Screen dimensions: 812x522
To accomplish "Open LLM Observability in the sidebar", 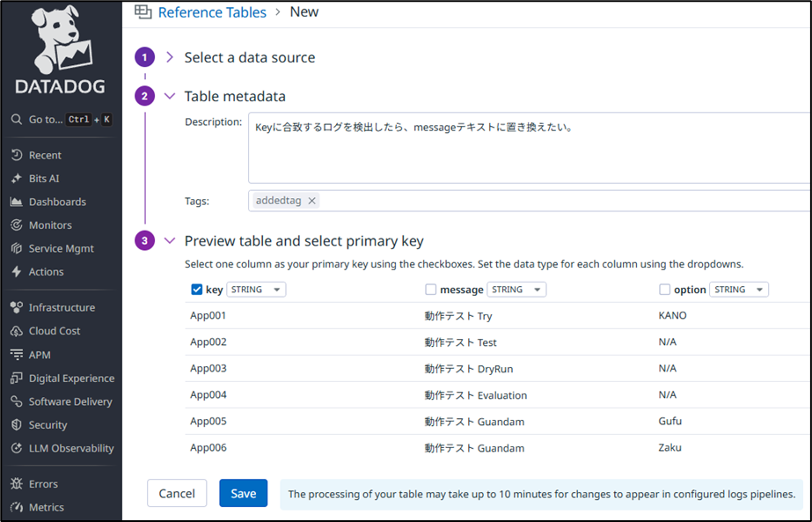I will (71, 448).
